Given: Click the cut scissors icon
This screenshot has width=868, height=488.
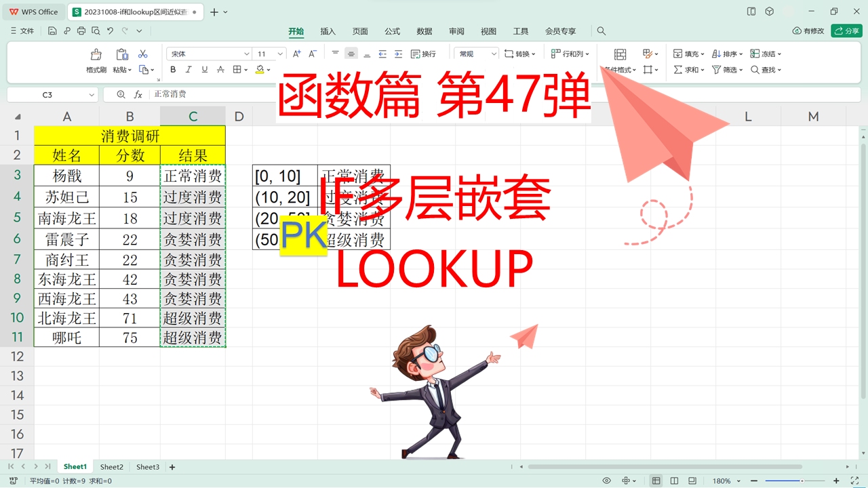Looking at the screenshot, I should (x=143, y=54).
